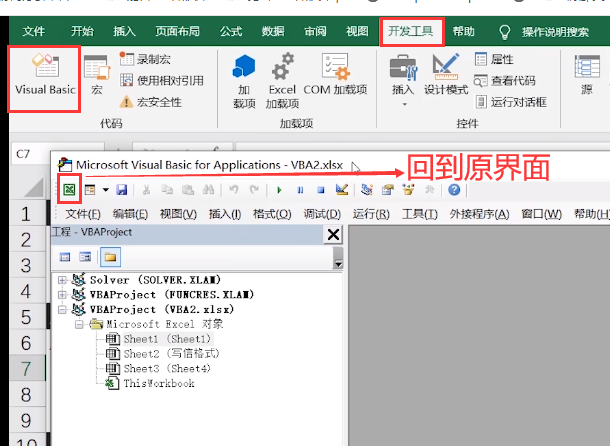
Task: Switch to the 公式 ribbon tab
Action: click(x=231, y=31)
